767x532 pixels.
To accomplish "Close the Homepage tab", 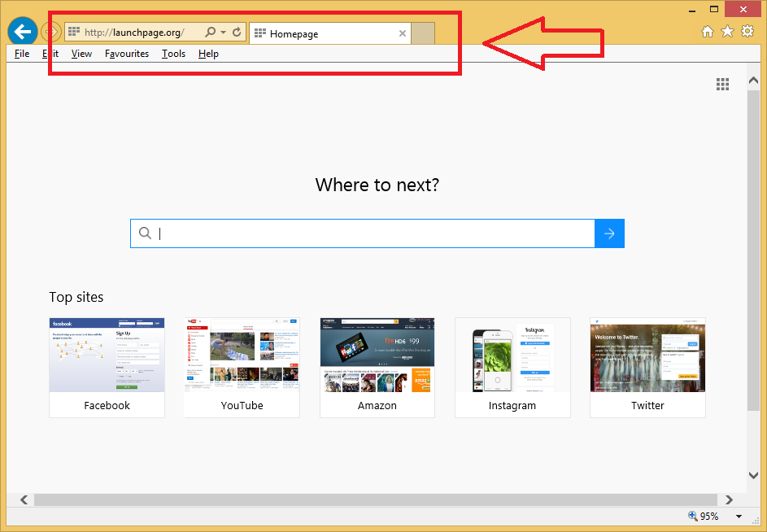I will point(402,33).
